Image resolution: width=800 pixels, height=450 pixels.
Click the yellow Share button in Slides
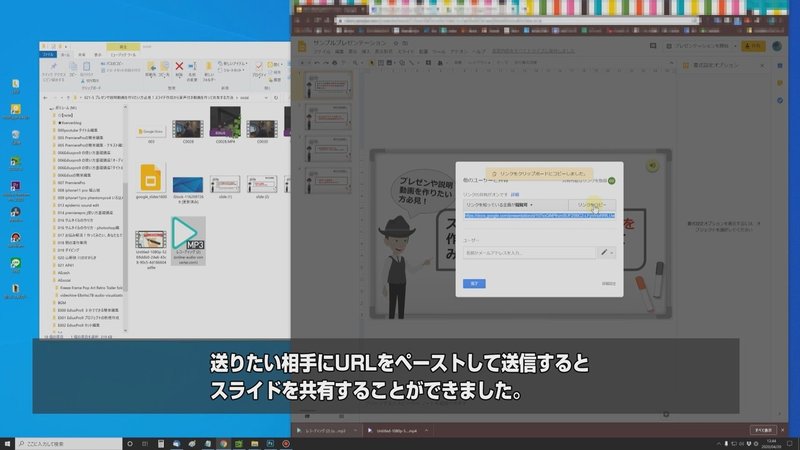(x=753, y=46)
